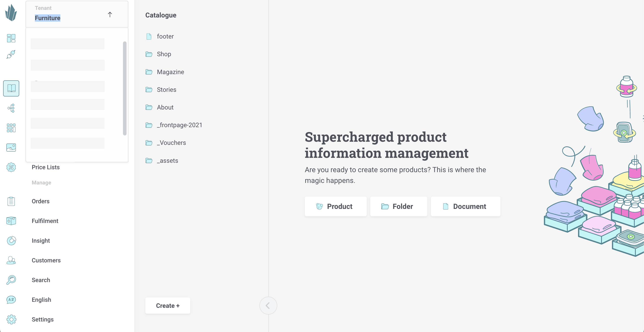Expand the tenant switcher dropdown arrow
Screen dimensions: 644x332
pos(110,14)
